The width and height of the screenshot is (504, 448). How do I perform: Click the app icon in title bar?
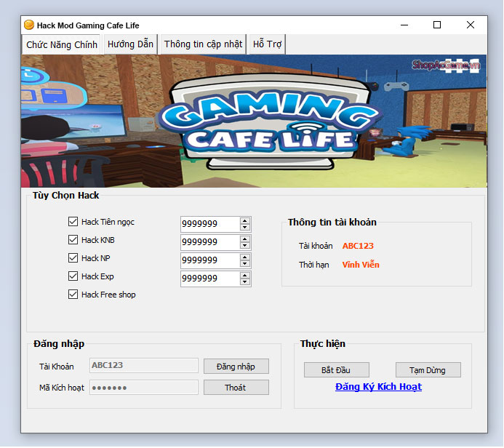point(29,25)
